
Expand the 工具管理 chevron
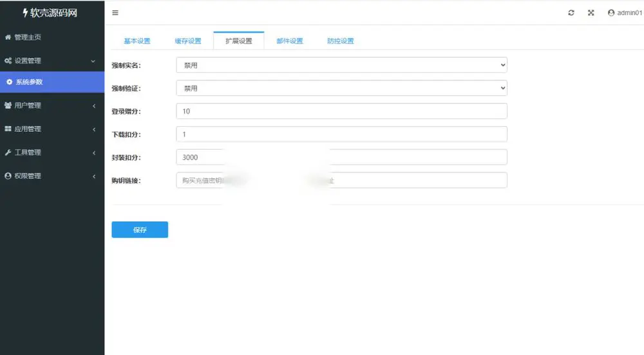pyautogui.click(x=93, y=152)
